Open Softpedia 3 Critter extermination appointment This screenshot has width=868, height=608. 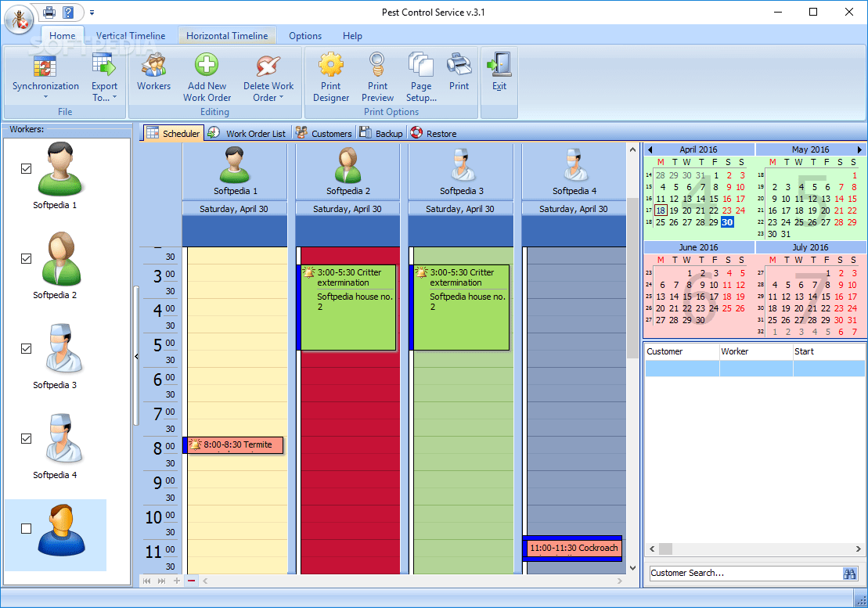[460, 307]
